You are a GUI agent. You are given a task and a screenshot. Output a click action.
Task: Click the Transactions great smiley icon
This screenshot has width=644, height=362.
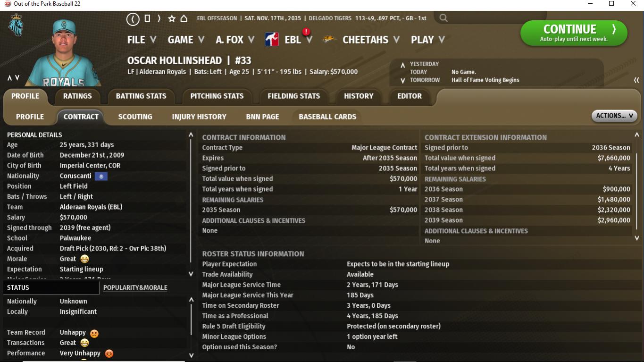coord(84,343)
